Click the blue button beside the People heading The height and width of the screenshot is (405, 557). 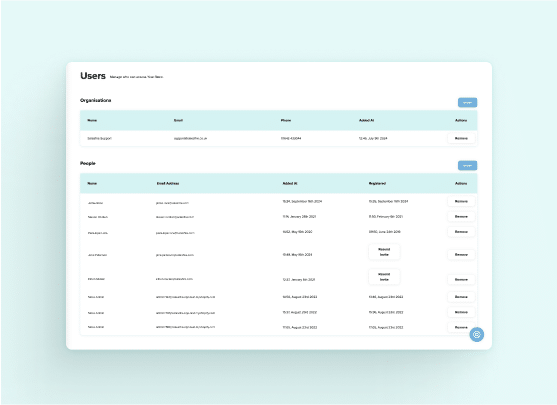click(x=467, y=166)
